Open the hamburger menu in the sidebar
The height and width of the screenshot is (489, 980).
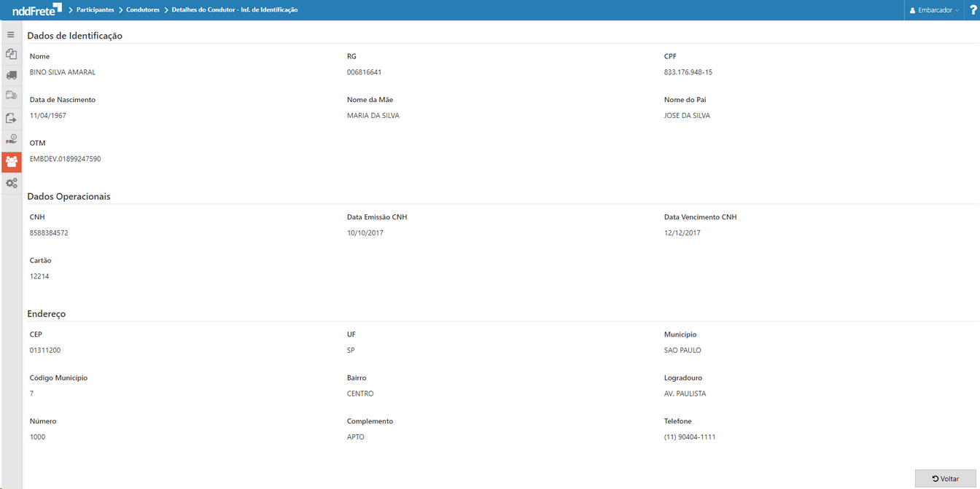pos(11,34)
